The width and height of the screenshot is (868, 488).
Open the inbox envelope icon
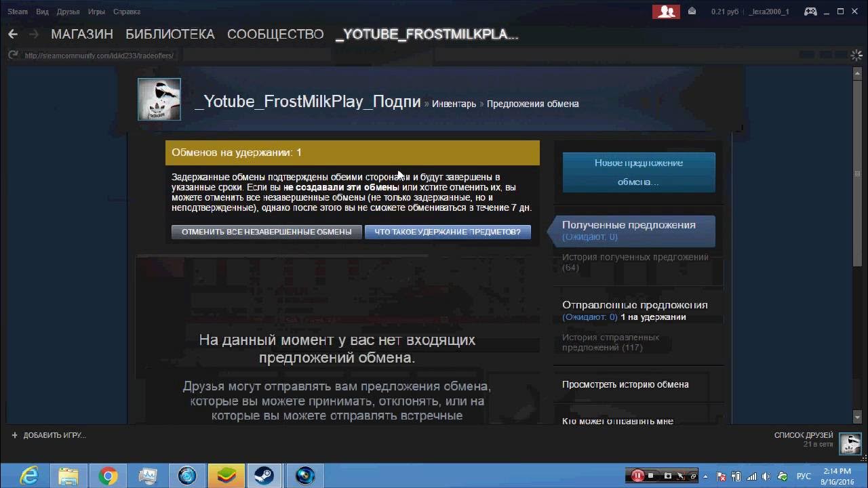click(x=692, y=12)
